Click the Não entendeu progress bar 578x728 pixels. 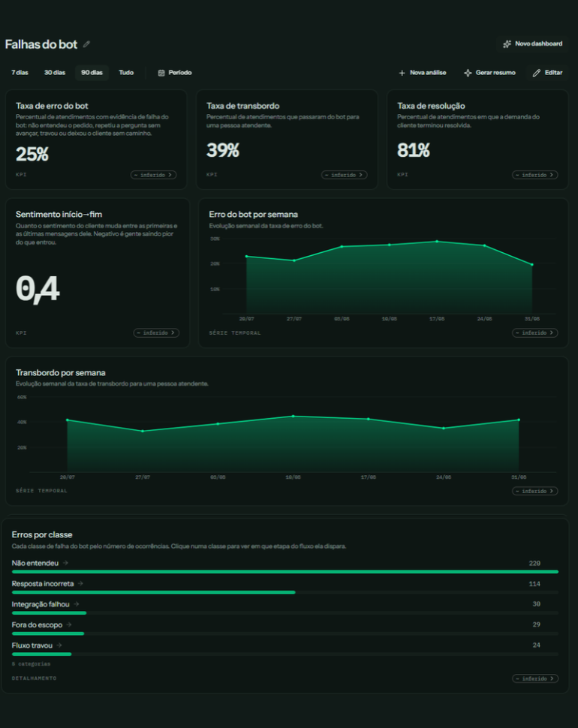pyautogui.click(x=285, y=572)
